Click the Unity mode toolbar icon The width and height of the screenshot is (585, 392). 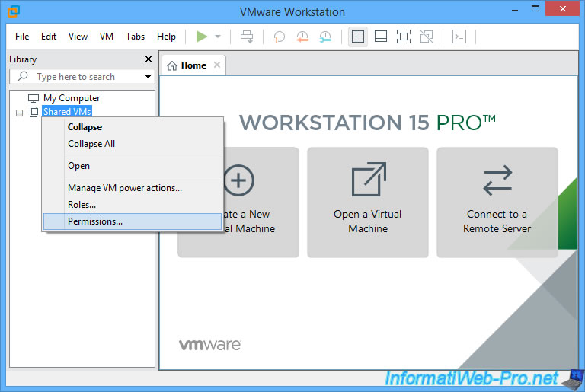point(427,37)
